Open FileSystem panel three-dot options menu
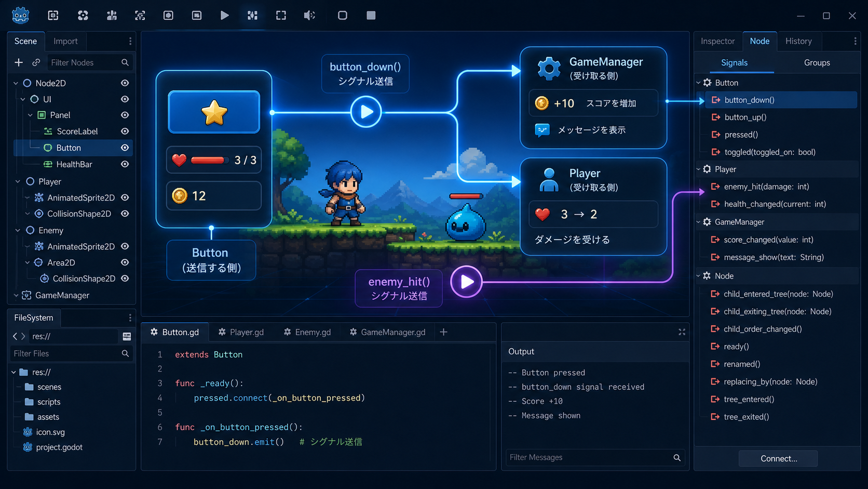This screenshot has width=868, height=489. click(x=130, y=318)
